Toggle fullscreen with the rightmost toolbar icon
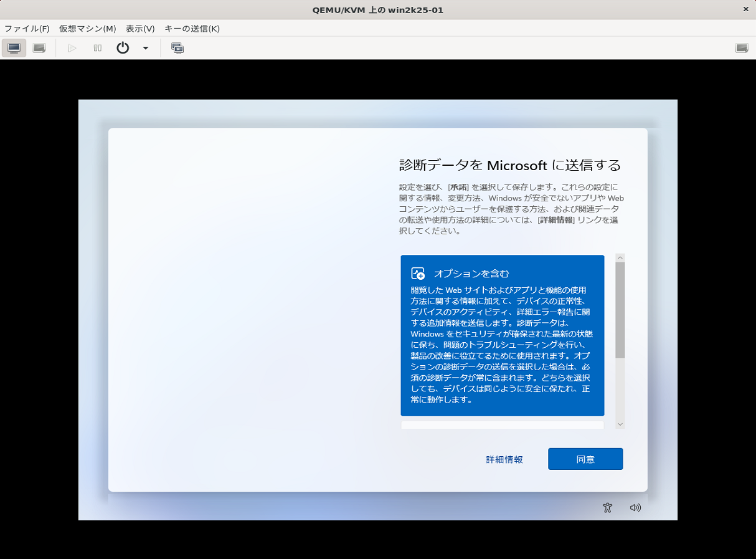 [742, 47]
